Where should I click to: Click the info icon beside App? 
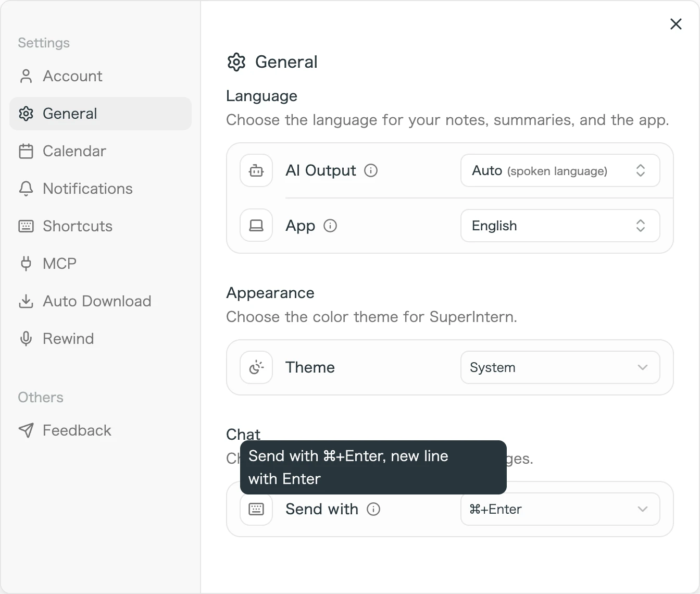coord(330,226)
